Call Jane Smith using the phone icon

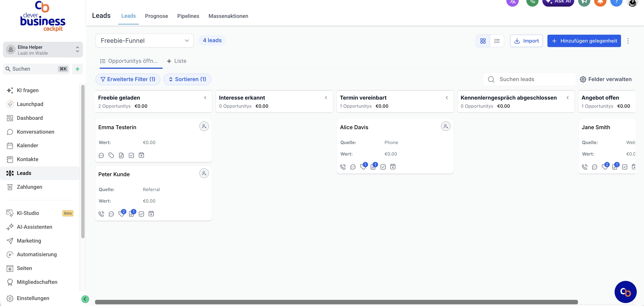(x=585, y=167)
